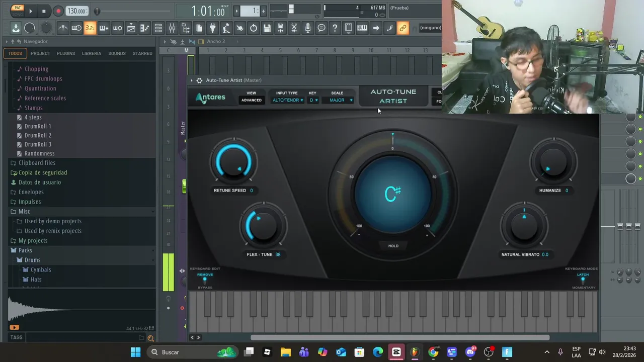Click the microphone one-click recording icon

coord(308,28)
